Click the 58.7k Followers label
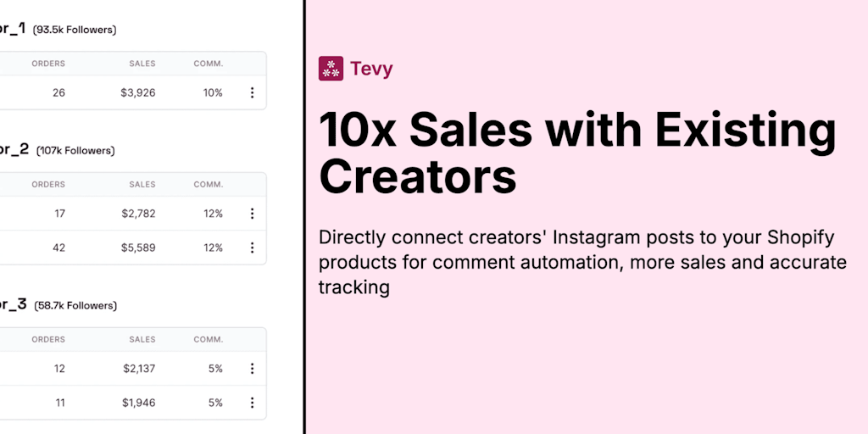This screenshot has width=868, height=434. (75, 305)
